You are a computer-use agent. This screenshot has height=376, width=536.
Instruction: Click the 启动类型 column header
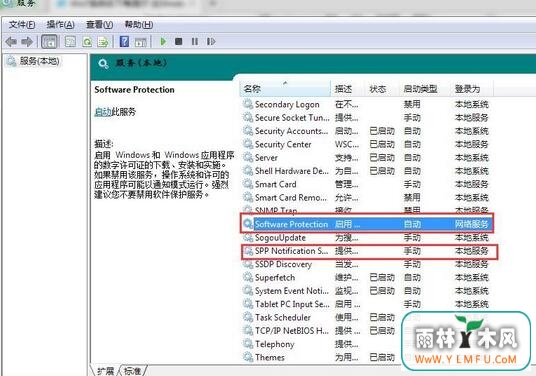click(425, 89)
